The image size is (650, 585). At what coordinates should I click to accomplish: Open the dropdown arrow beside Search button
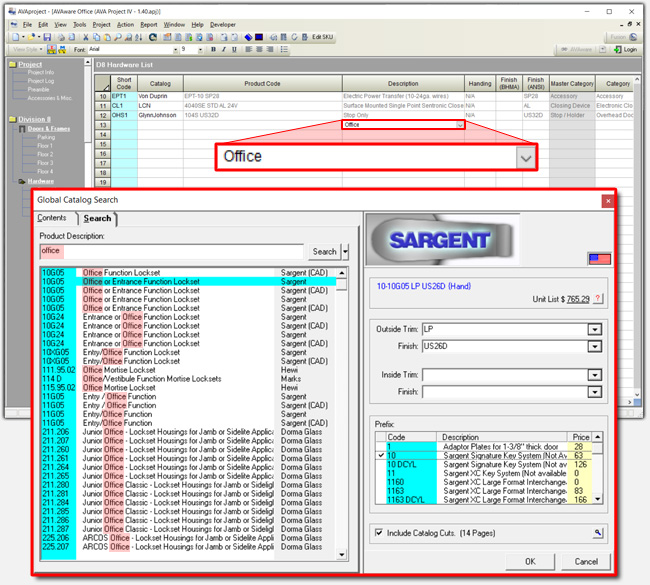pos(346,252)
